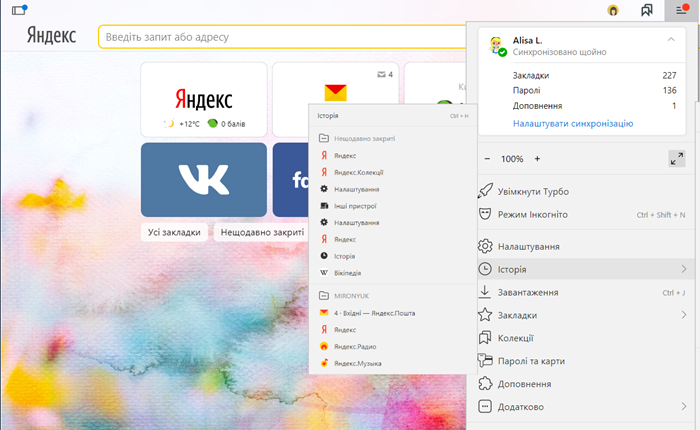Click the 0 балів traffic indicator
The width and height of the screenshot is (700, 430).
click(227, 124)
